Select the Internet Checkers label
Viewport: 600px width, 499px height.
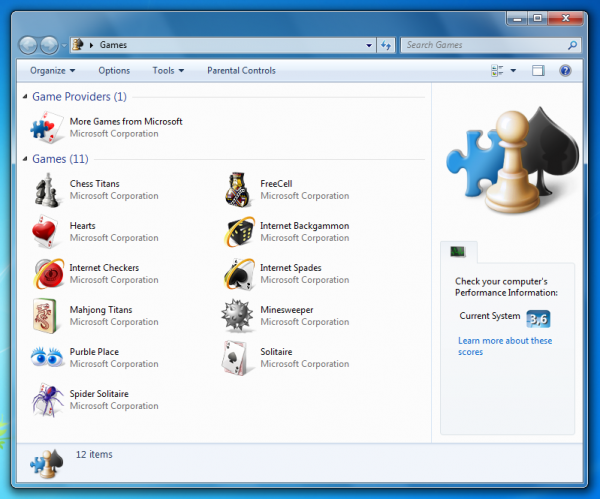tap(104, 268)
